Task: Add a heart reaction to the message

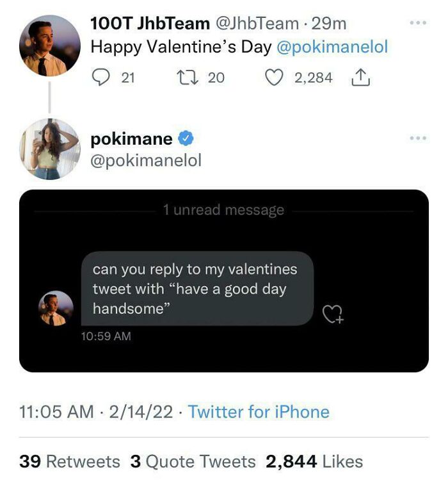Action: pyautogui.click(x=332, y=313)
